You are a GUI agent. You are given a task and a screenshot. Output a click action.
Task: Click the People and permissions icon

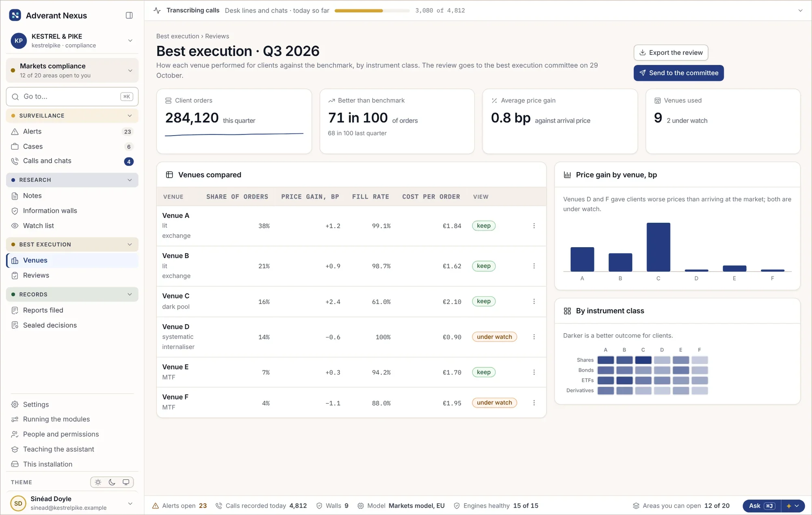15,434
